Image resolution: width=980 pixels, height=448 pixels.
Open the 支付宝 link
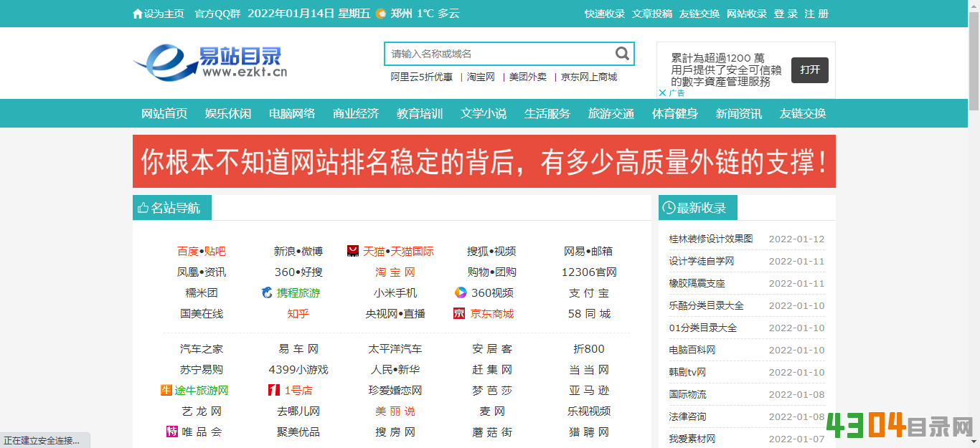(589, 292)
